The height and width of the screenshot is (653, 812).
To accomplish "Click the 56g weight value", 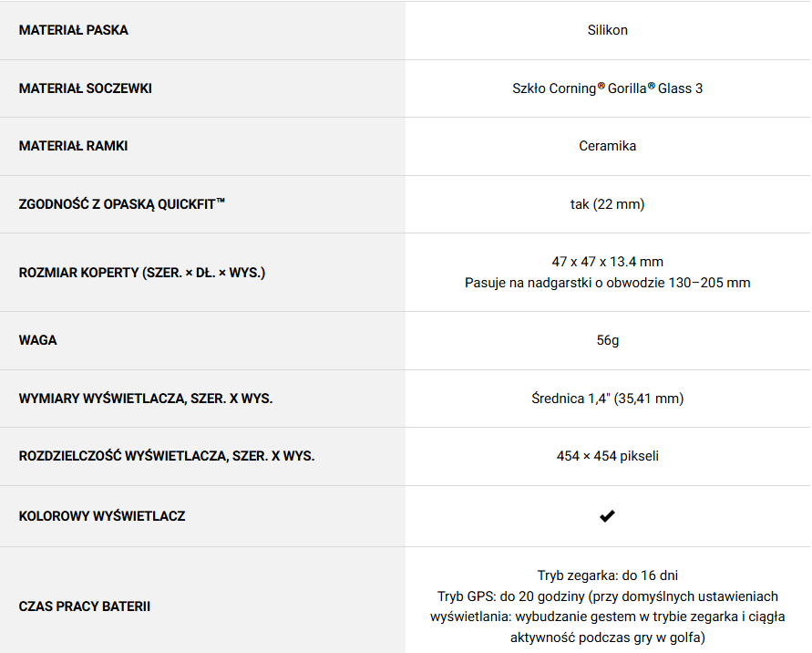I will pos(608,340).
